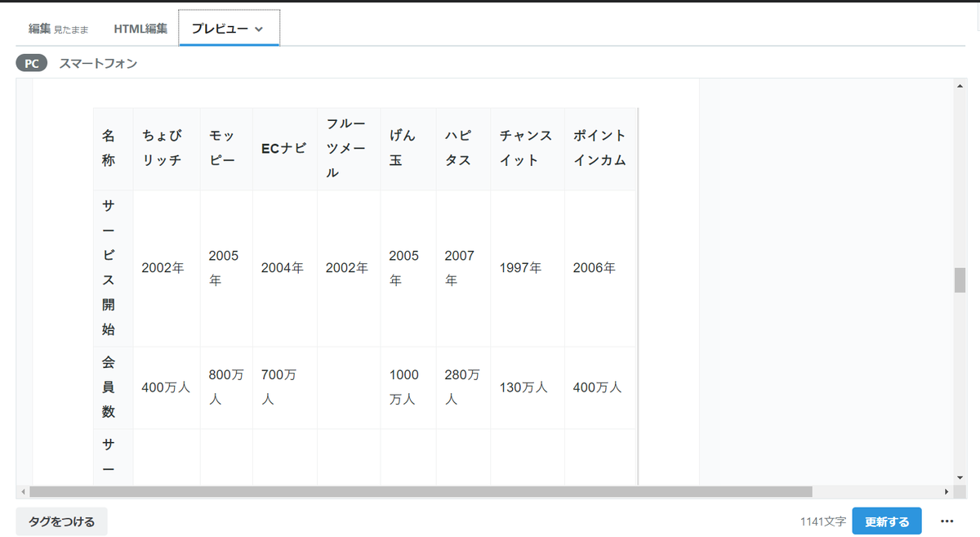The image size is (980, 537).
Task: Open the three-dot more options menu
Action: [x=947, y=521]
